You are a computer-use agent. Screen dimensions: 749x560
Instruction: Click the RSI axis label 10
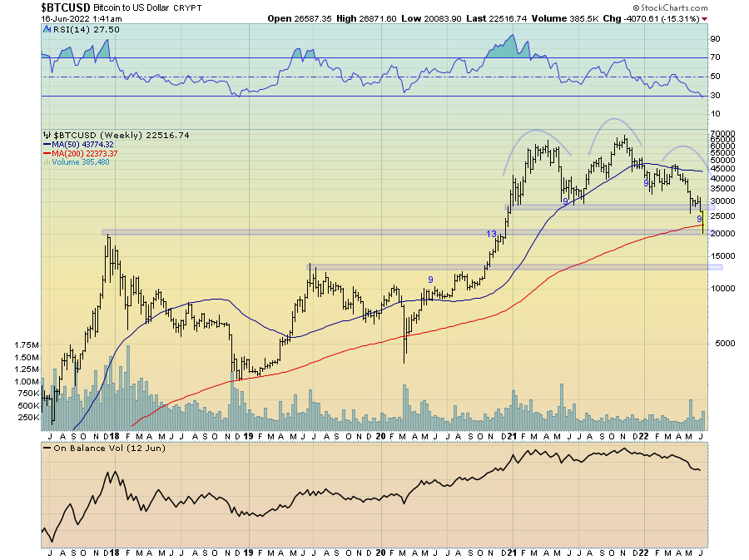tap(715, 114)
